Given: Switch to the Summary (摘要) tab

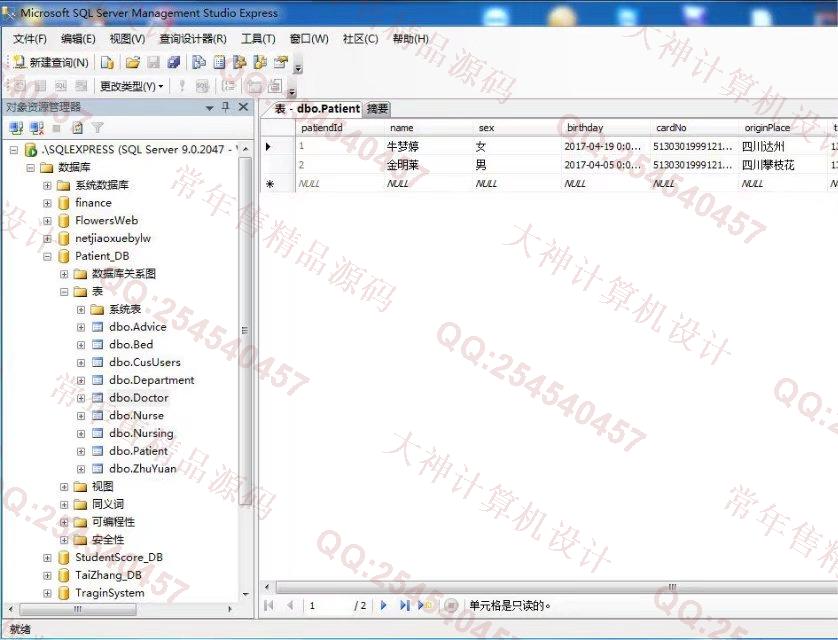Looking at the screenshot, I should click(377, 109).
